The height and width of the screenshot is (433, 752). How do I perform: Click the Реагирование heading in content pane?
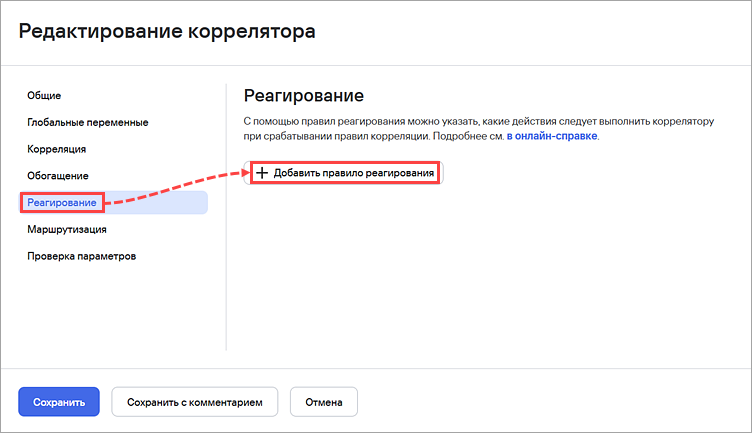[304, 95]
